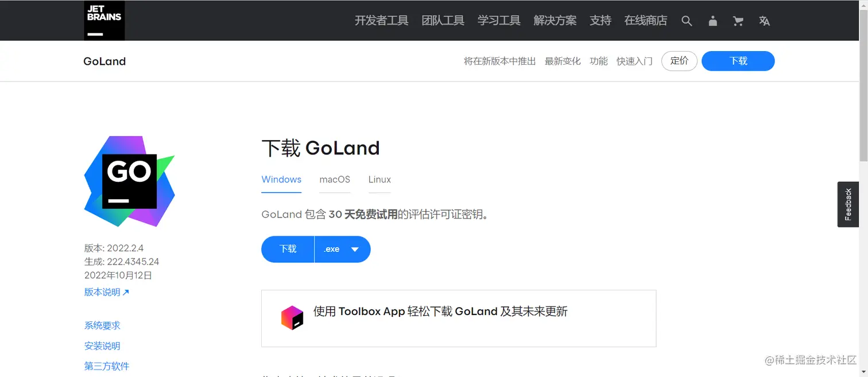Select the macOS tab
Screen dimensions: 868x377
(x=335, y=180)
